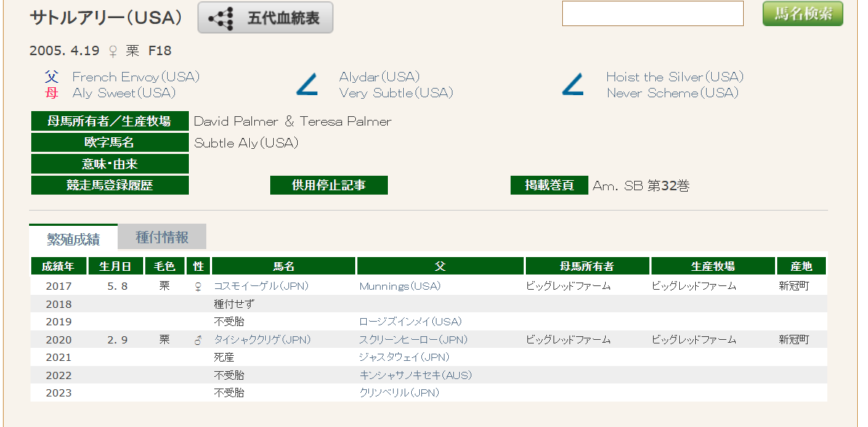The image size is (868, 427).
Task: Click the 生月日 column header
Action: point(115,266)
